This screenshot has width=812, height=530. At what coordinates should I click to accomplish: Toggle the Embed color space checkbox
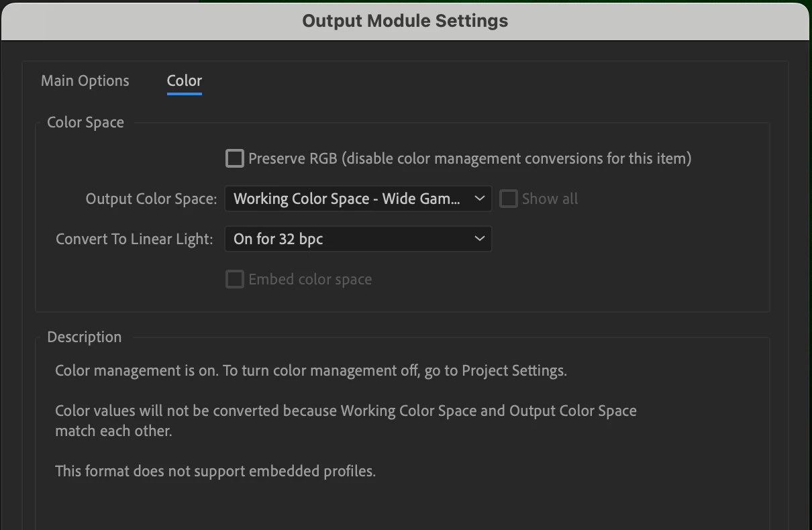(235, 280)
